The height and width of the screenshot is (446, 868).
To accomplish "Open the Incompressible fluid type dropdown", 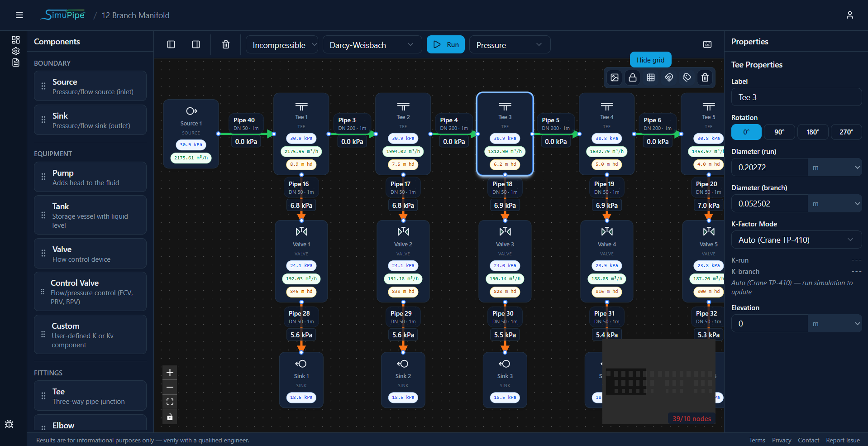I will coord(282,44).
